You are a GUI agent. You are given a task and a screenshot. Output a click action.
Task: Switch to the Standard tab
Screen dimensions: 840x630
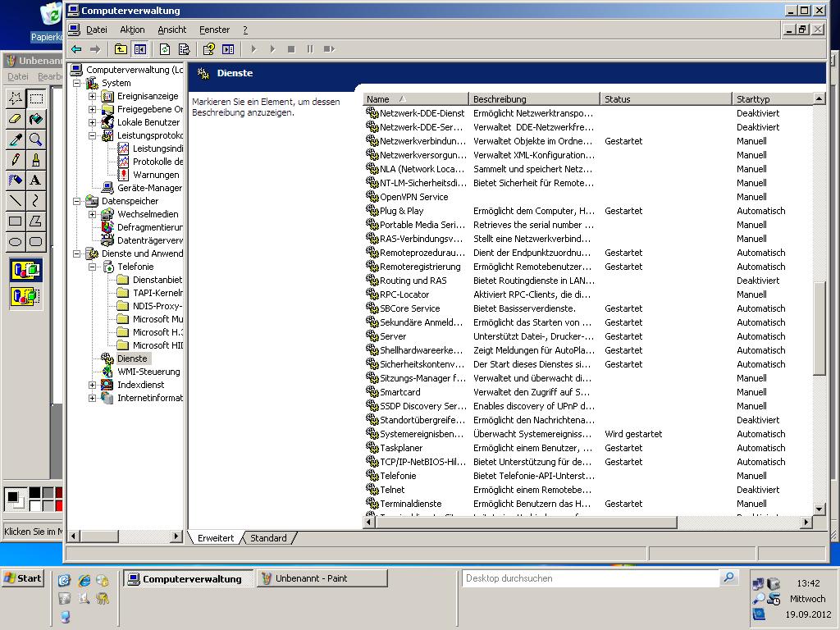(x=268, y=538)
